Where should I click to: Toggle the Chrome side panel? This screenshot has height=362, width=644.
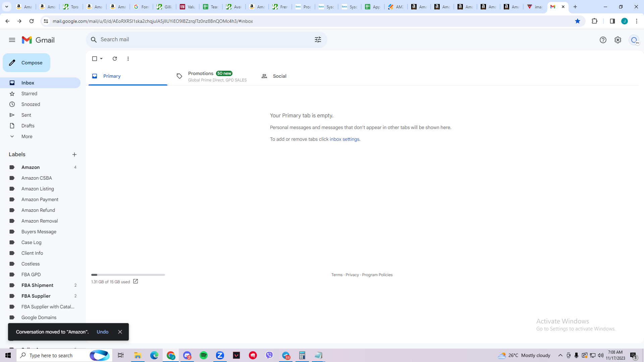(612, 21)
